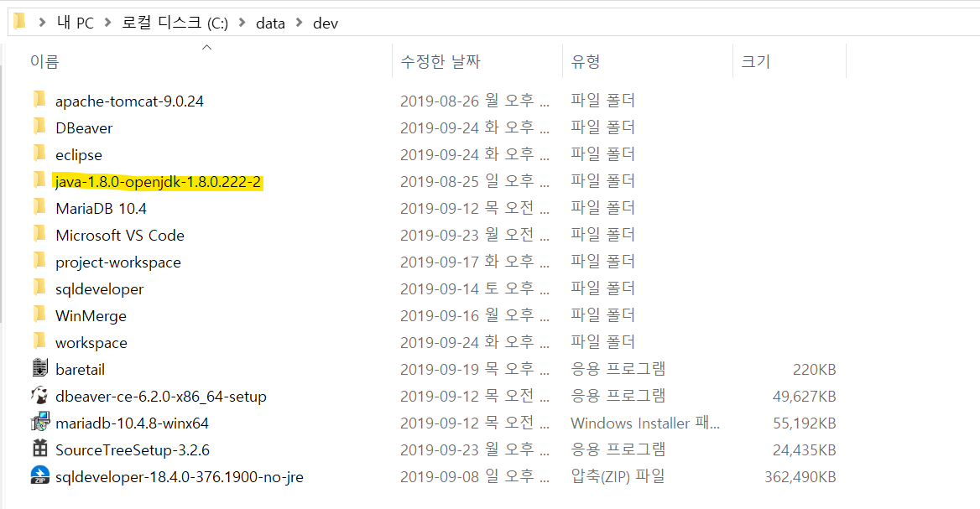Click the 2019-09-17 date of project-workspace

coord(475,262)
